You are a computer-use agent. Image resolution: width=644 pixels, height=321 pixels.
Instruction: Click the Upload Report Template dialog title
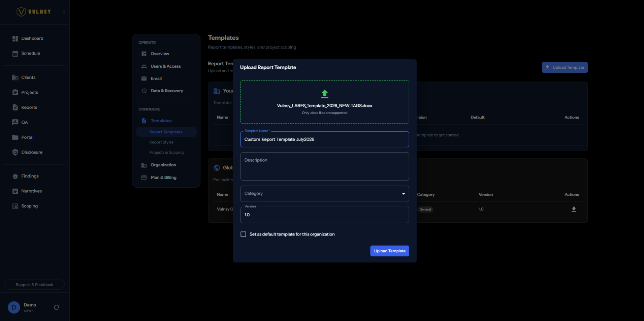pos(268,67)
